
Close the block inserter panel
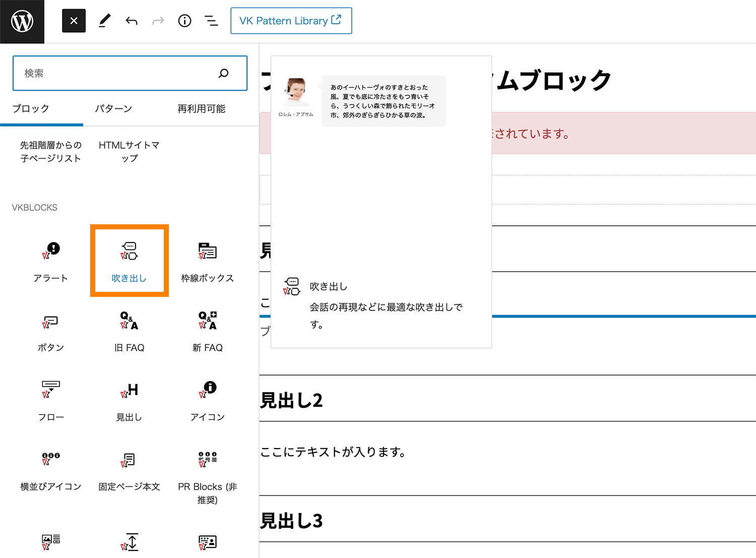click(x=74, y=21)
